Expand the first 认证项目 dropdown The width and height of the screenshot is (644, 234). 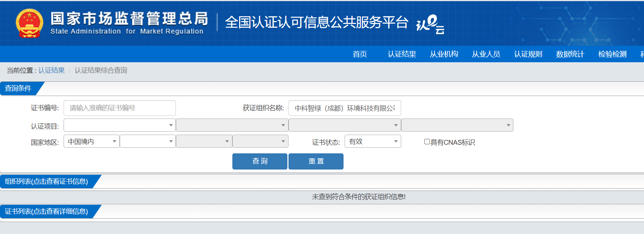click(x=120, y=125)
